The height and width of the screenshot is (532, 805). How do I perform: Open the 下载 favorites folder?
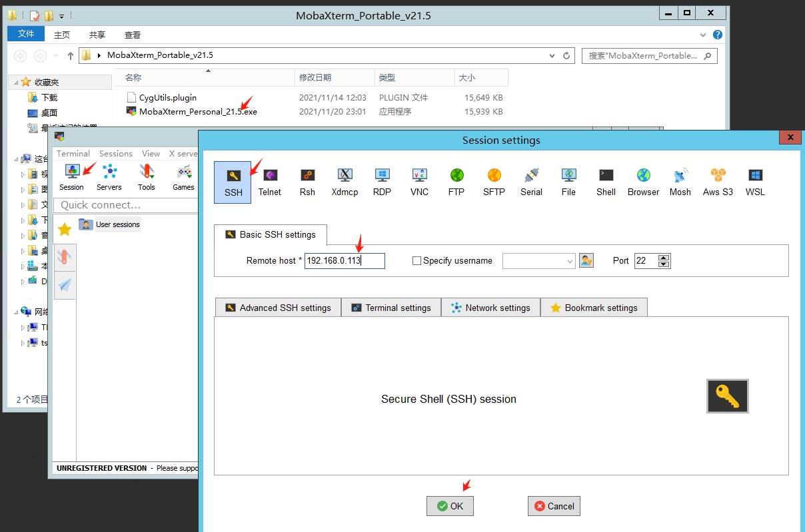pyautogui.click(x=44, y=97)
